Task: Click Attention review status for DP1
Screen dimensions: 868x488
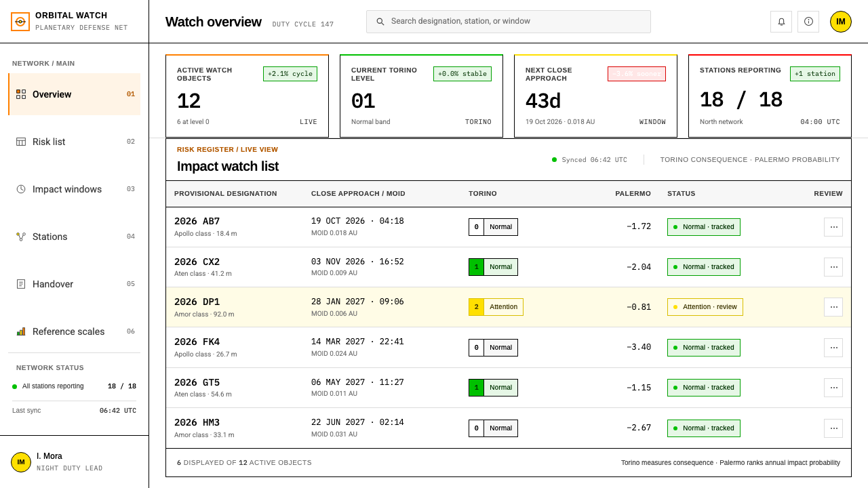Action: [705, 307]
